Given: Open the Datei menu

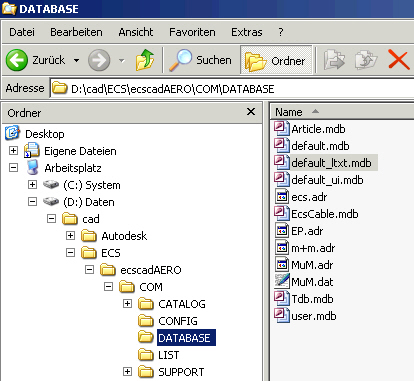Looking at the screenshot, I should 22,32.
